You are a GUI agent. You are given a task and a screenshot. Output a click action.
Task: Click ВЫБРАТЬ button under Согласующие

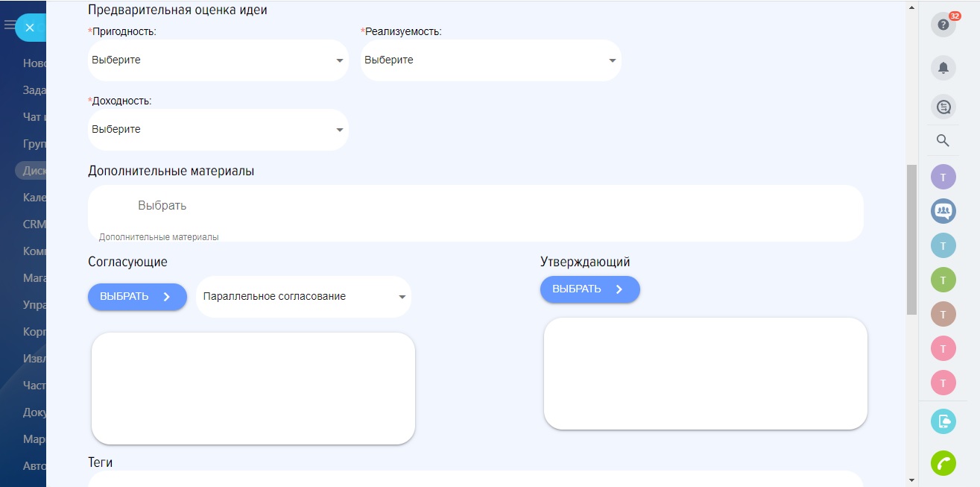[137, 297]
